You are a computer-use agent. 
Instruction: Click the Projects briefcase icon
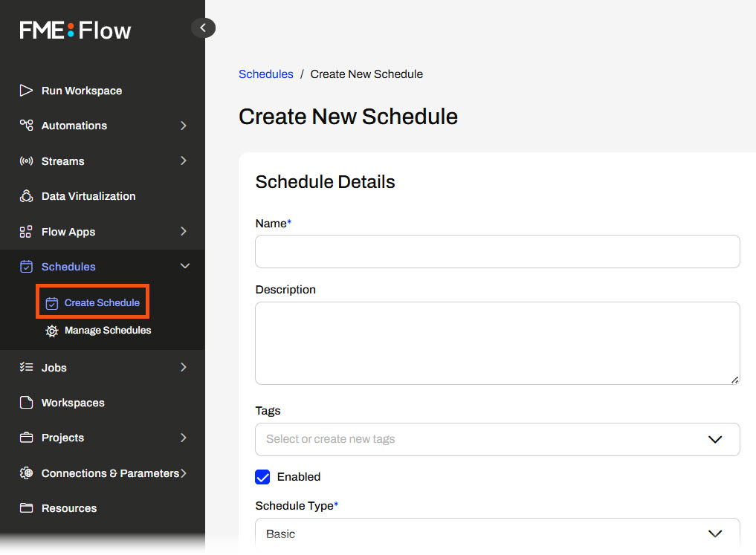26,438
